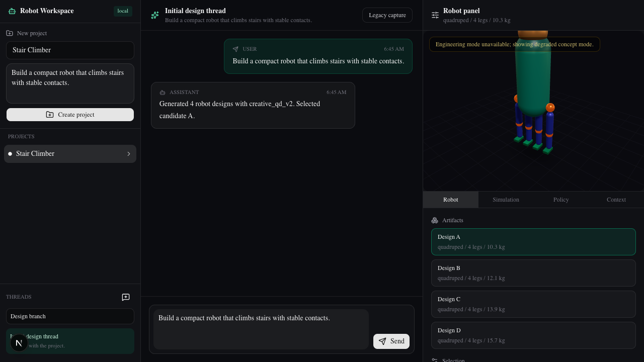Open the Context tab
Image resolution: width=644 pixels, height=362 pixels.
click(616, 200)
